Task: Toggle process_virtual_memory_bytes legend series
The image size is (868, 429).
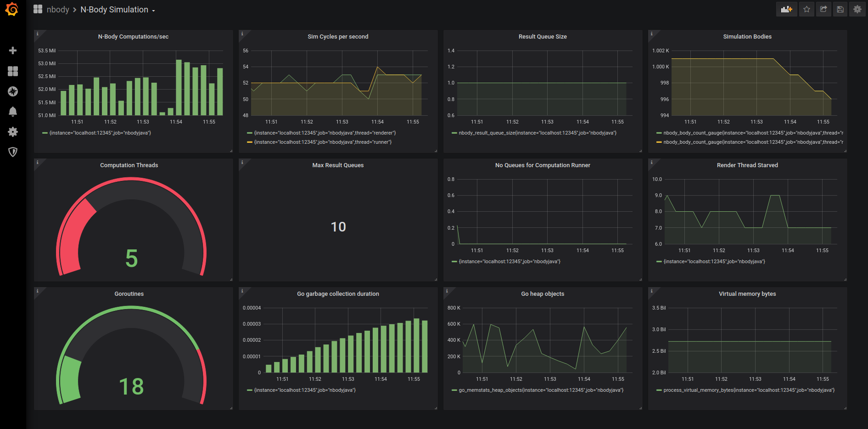Action: pos(749,390)
